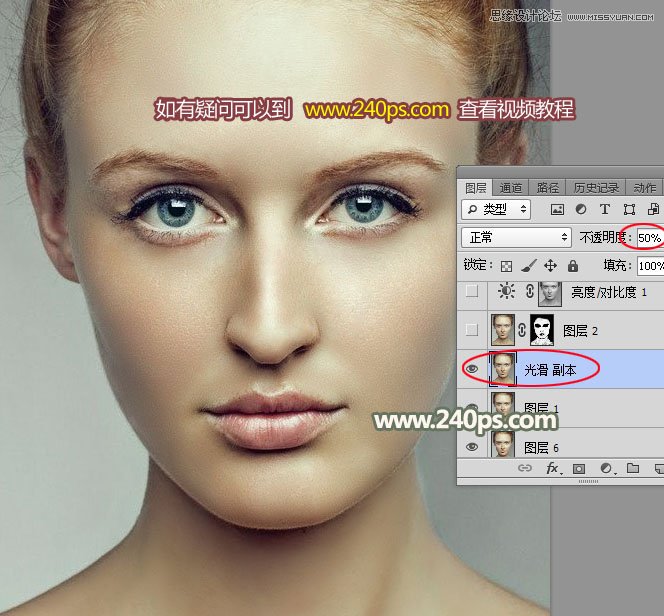Open the fx layer style menu
The width and height of the screenshot is (664, 616).
551,468
